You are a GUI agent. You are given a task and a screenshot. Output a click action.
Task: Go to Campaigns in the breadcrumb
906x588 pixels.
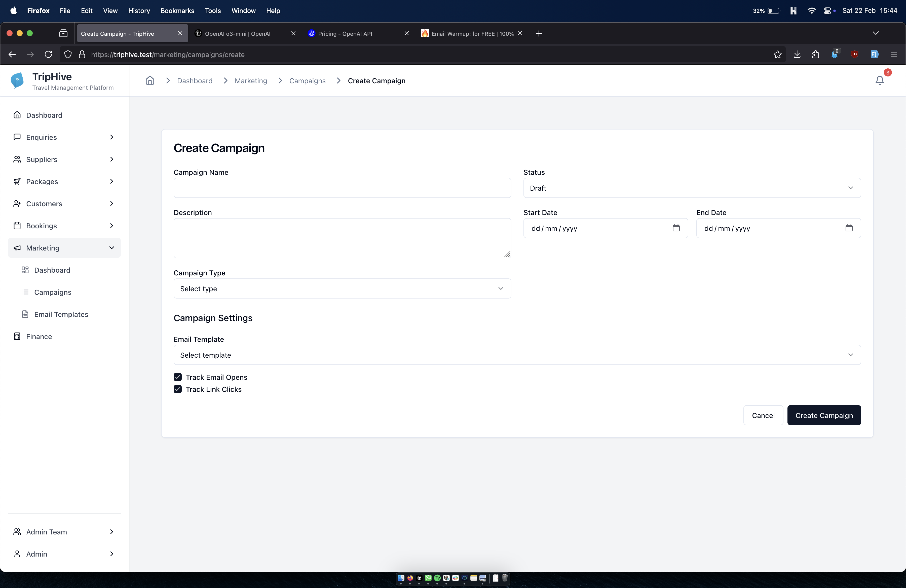click(307, 81)
